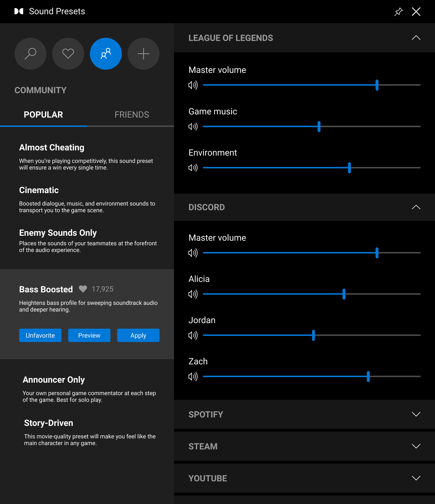
Task: Preview the Bass Boosted preset
Action: 89,335
